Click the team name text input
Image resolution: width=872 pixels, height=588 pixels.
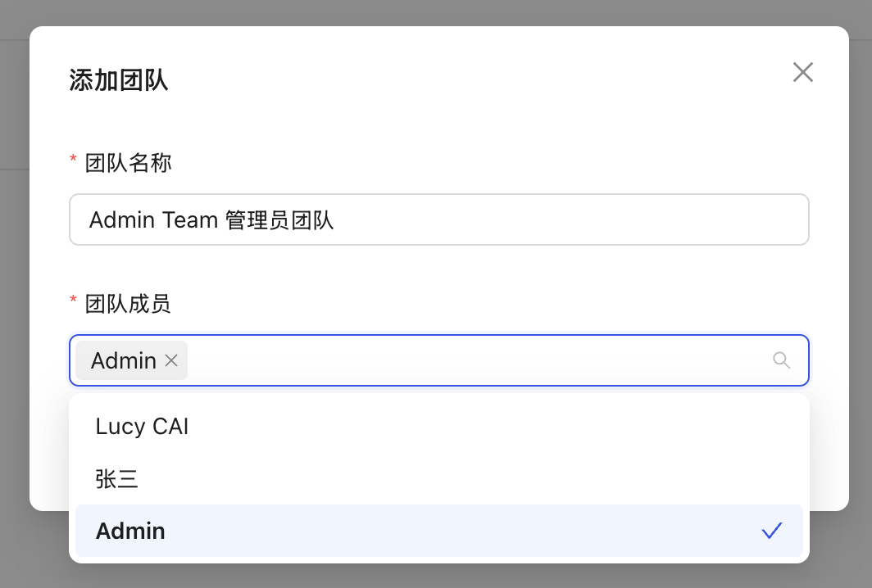pyautogui.click(x=439, y=219)
